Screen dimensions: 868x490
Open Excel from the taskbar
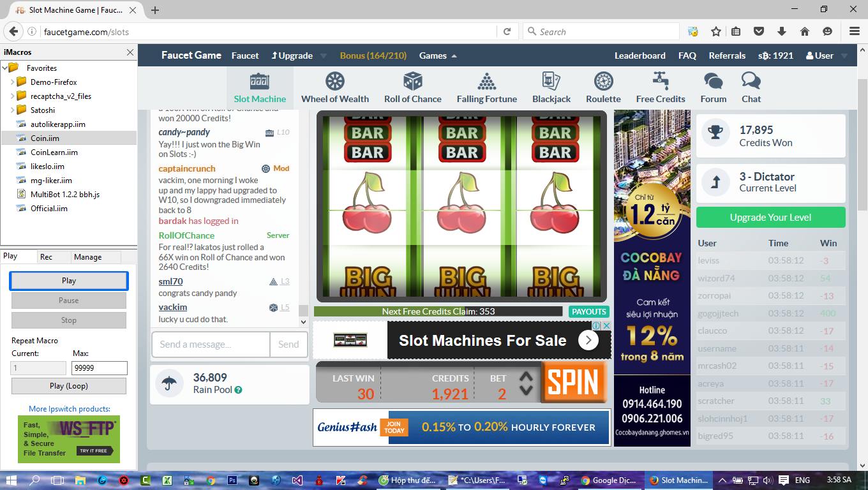[167, 480]
